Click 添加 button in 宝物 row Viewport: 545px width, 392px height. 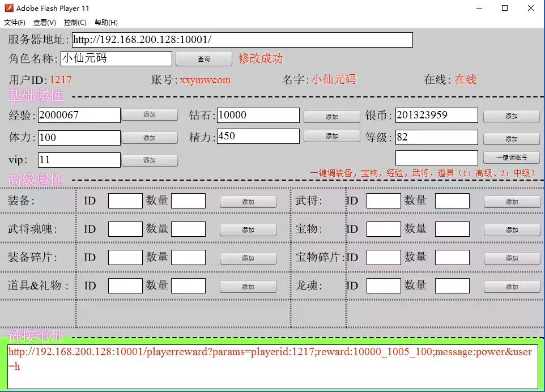tap(512, 231)
